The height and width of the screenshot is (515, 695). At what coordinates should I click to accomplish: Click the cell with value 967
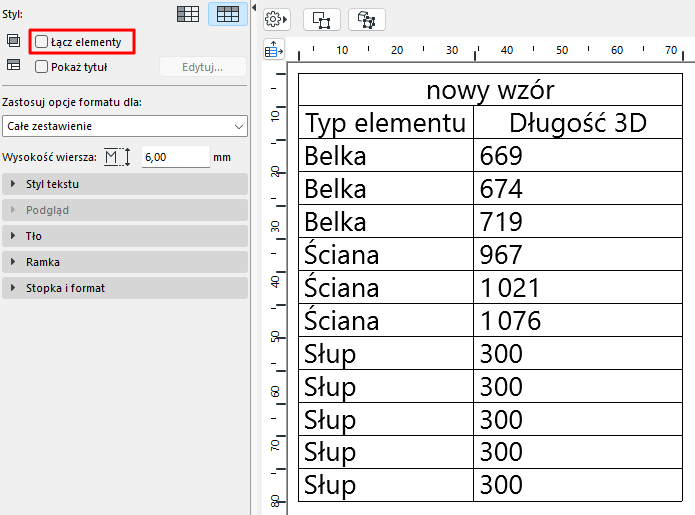pyautogui.click(x=578, y=254)
